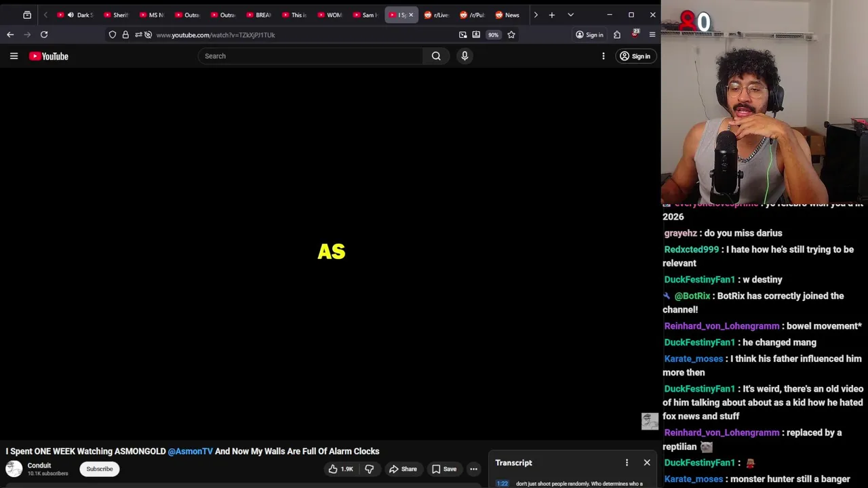Expand the list all tabs dropdown
868x488 pixels.
point(570,15)
